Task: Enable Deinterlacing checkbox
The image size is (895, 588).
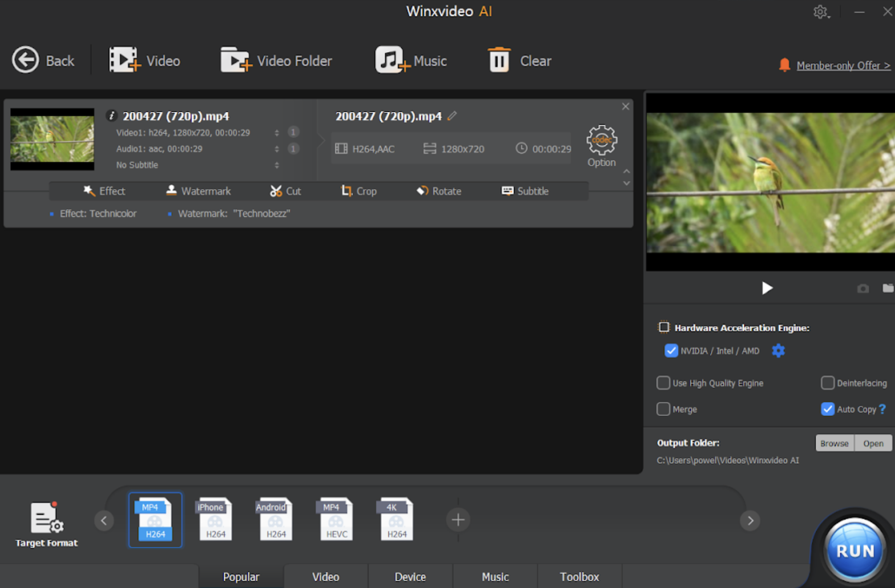Action: pos(827,383)
